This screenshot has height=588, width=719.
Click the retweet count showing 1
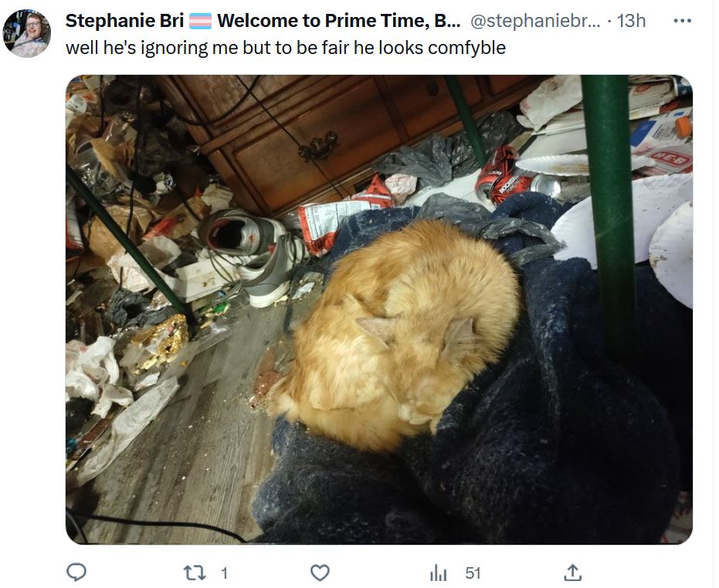point(224,573)
